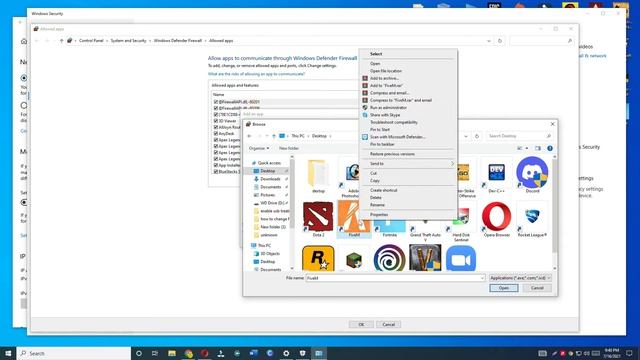Select the Discord shortcut icon
Screen dimensions: 640x360
point(532,172)
